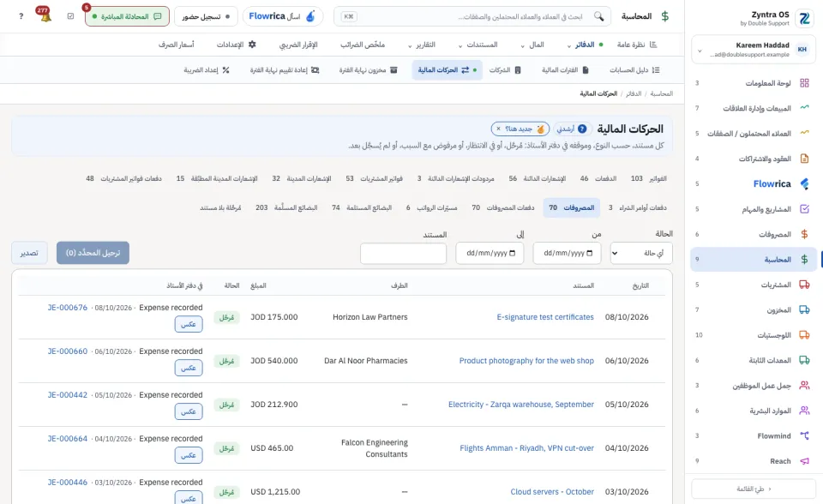
Task: Open المعدات الثابتة sidebar icon
Action: pos(804,360)
